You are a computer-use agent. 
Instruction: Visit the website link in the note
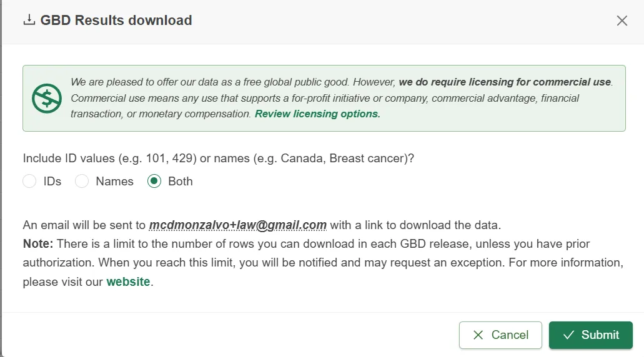(128, 281)
